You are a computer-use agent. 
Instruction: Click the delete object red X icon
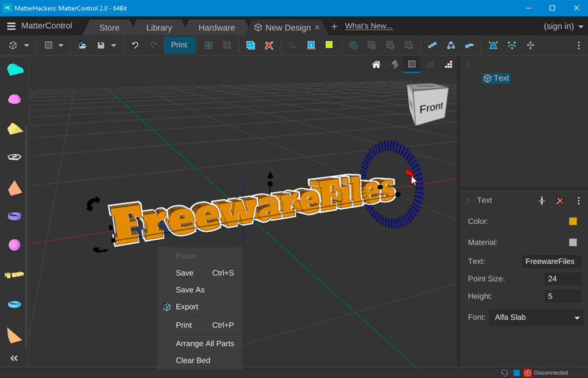(x=268, y=45)
